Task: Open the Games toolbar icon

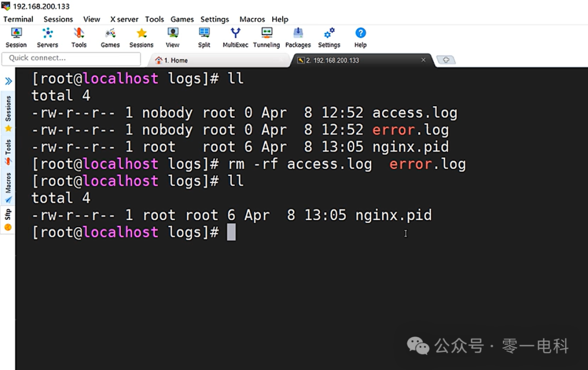Action: [110, 38]
